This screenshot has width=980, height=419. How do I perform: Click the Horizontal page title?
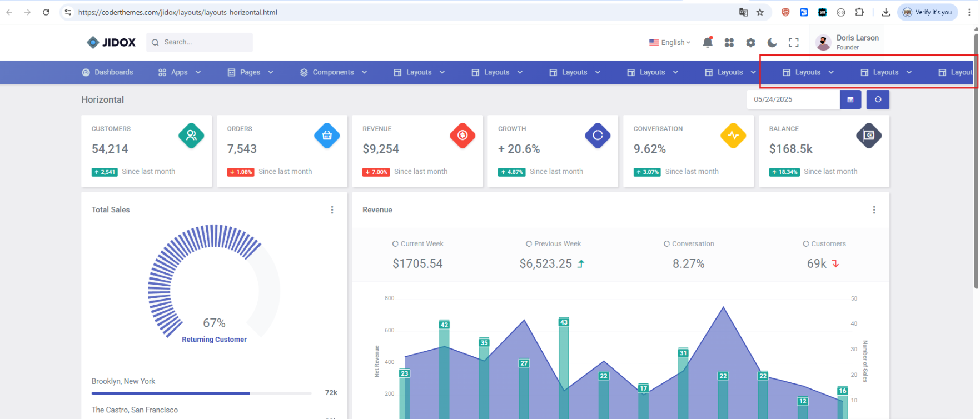(103, 100)
